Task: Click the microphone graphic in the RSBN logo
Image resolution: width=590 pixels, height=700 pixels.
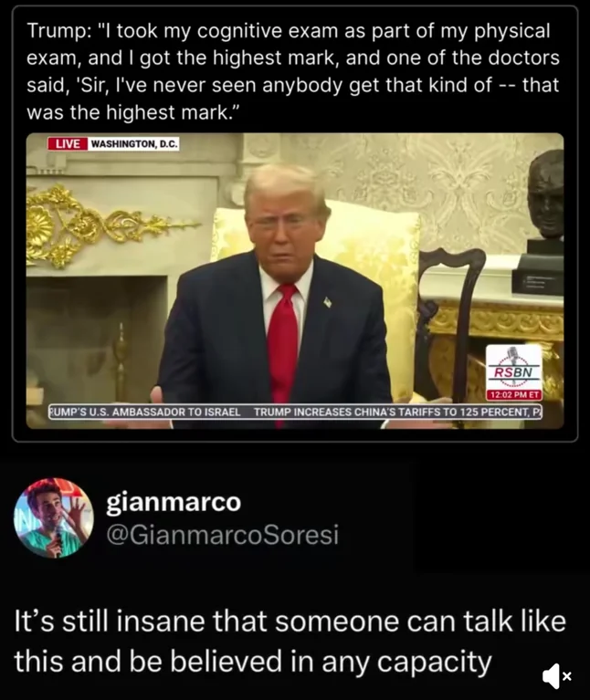Action: pyautogui.click(x=512, y=358)
